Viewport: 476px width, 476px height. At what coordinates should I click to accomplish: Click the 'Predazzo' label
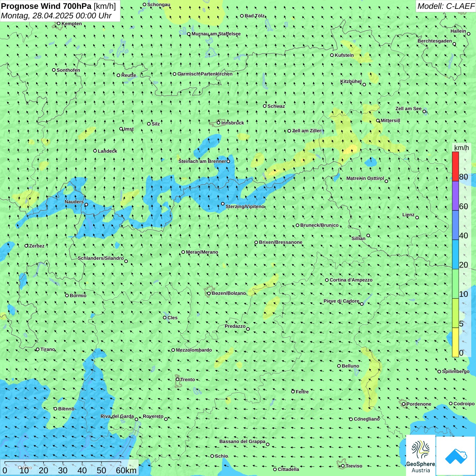[x=235, y=326]
